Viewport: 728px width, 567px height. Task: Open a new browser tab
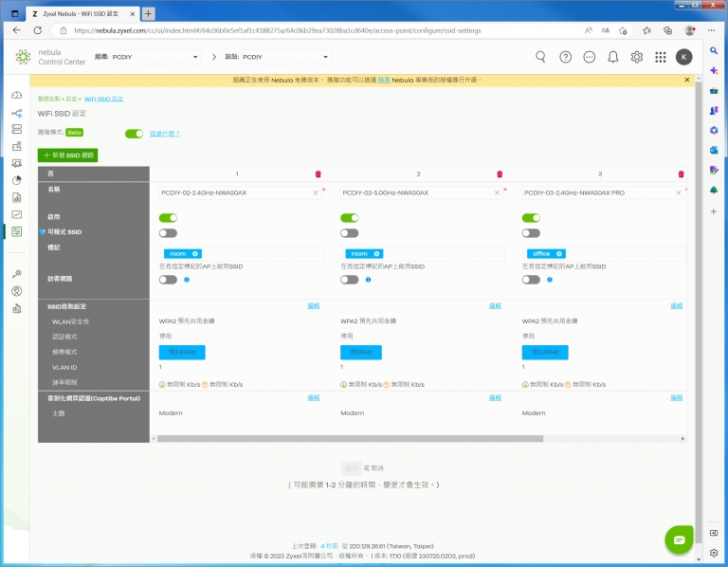[x=148, y=14]
